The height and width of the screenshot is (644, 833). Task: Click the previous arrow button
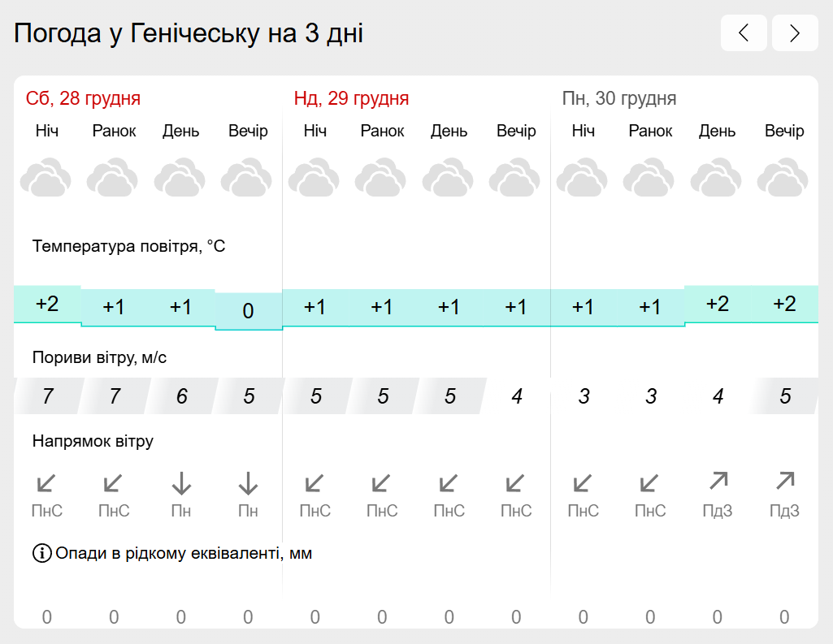pos(744,33)
